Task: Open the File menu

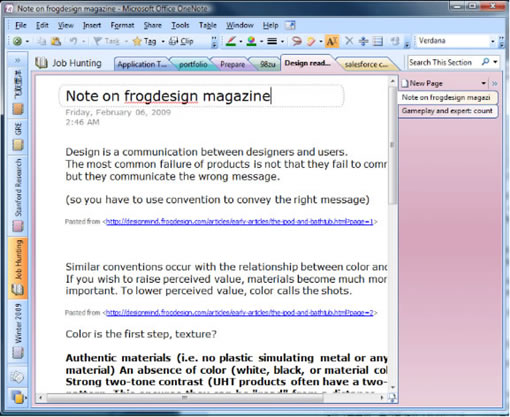Action: pos(21,25)
